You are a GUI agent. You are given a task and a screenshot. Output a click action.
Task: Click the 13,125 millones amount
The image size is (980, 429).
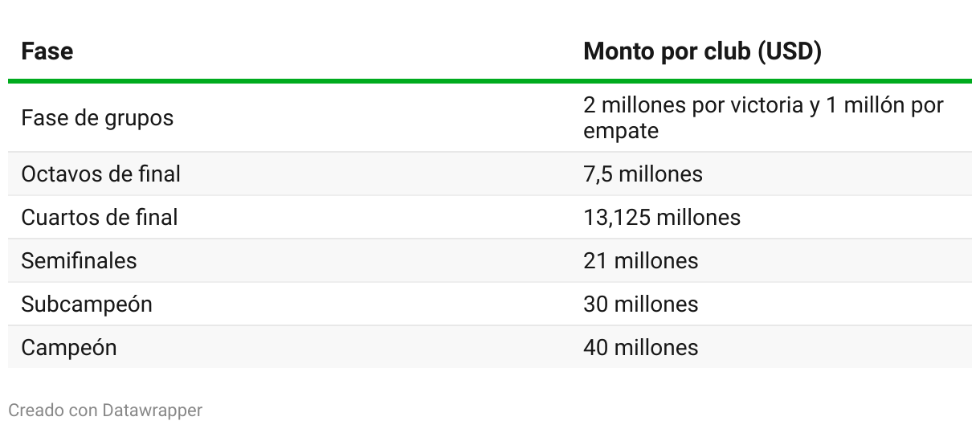tap(662, 217)
